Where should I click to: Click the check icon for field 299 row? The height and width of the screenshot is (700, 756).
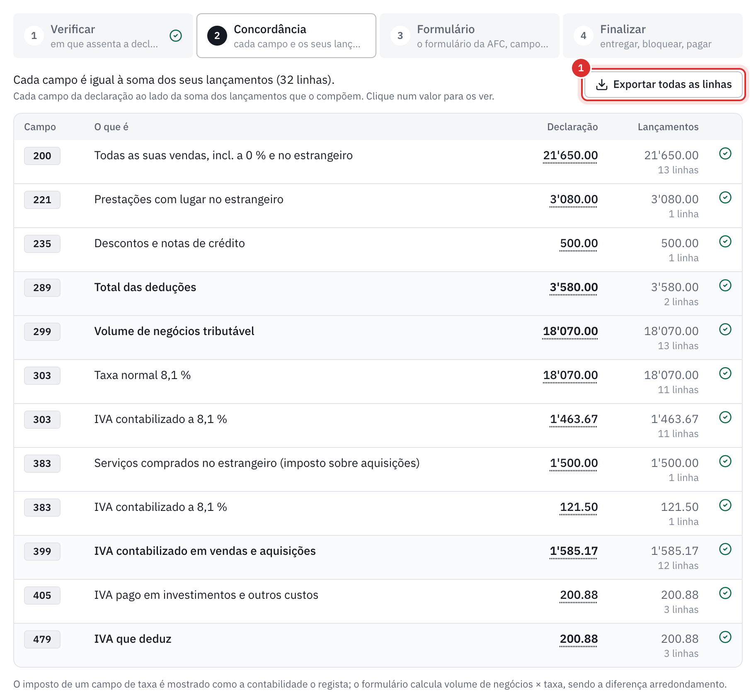pos(725,329)
